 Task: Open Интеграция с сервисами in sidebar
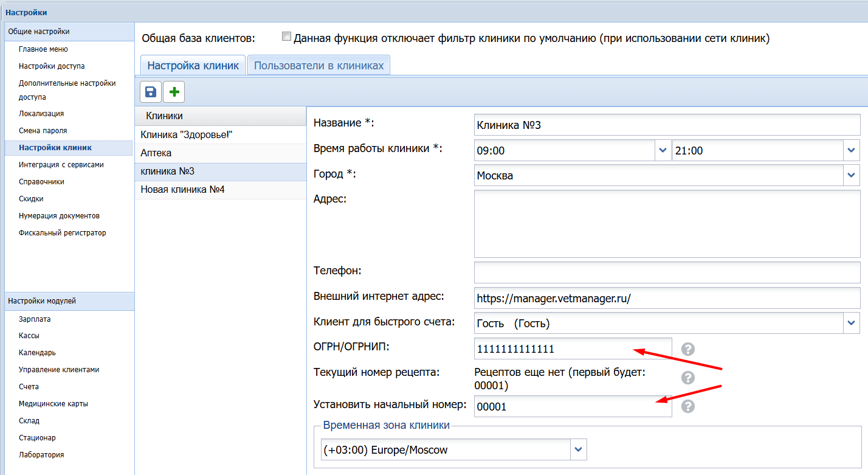coord(61,165)
